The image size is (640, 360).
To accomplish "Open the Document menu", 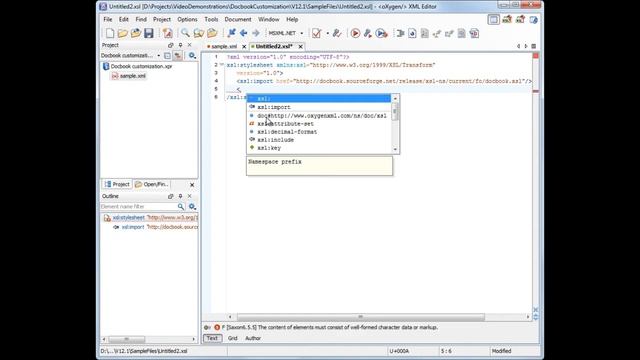I will 238,19.
